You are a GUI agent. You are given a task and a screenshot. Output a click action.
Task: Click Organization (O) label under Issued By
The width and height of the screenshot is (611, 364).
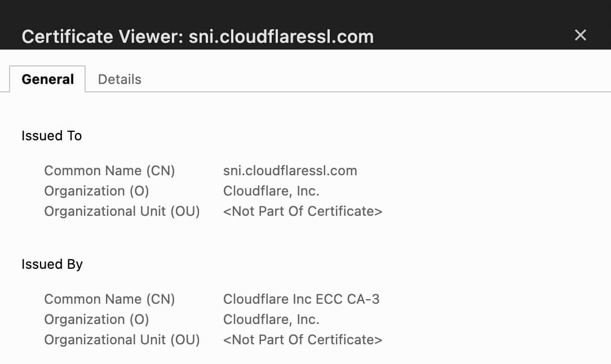(x=96, y=319)
